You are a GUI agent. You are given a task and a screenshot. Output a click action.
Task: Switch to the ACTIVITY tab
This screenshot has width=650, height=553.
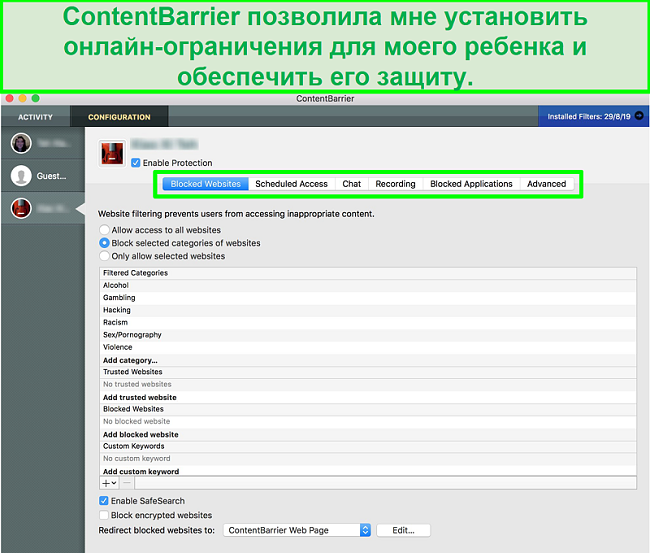pos(35,117)
